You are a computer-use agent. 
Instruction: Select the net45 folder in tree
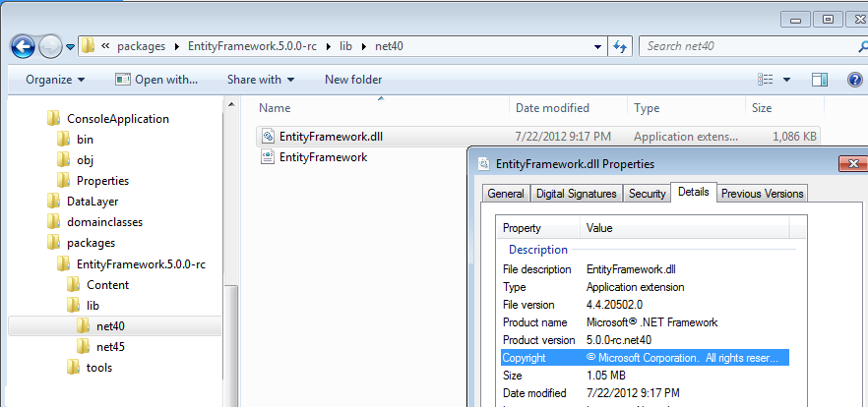[x=110, y=347]
